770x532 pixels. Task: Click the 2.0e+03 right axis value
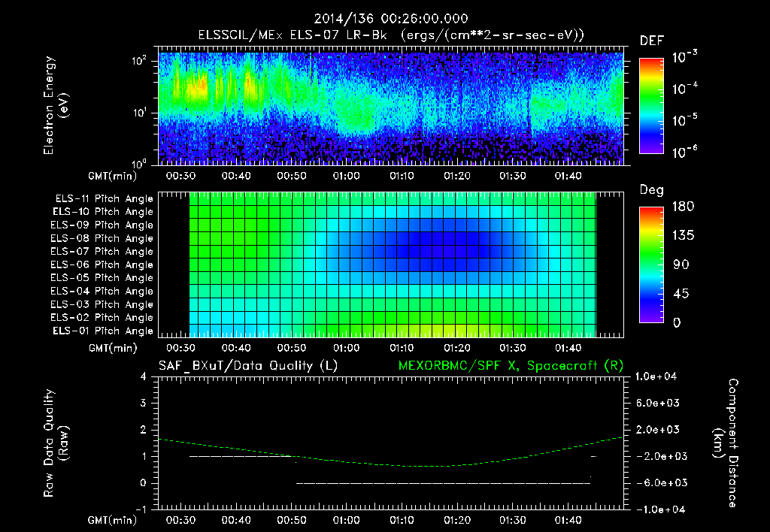(658, 430)
